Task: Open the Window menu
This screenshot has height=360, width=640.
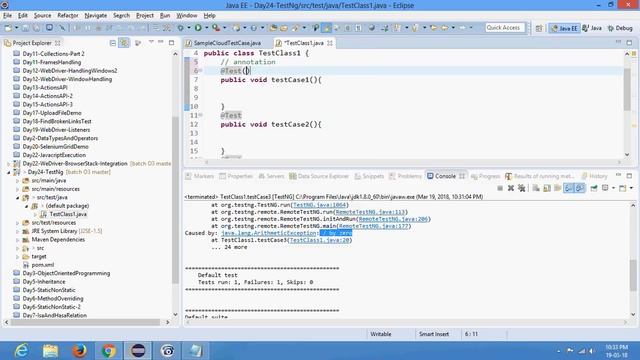Action: tap(187, 16)
